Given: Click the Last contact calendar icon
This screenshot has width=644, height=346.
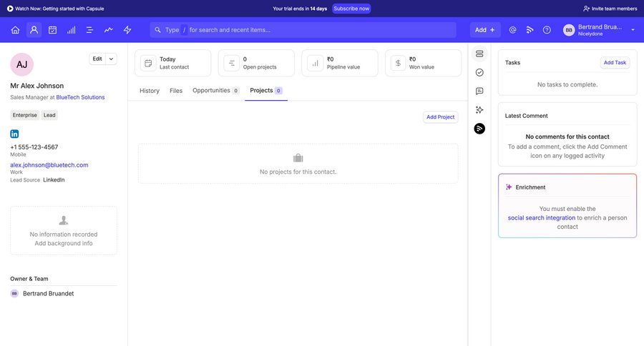Looking at the screenshot, I should (148, 63).
